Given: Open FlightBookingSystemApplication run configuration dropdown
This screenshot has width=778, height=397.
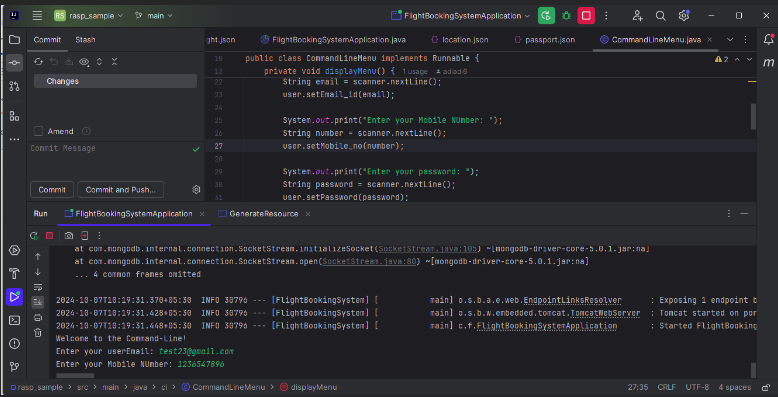Looking at the screenshot, I should pyautogui.click(x=460, y=16).
